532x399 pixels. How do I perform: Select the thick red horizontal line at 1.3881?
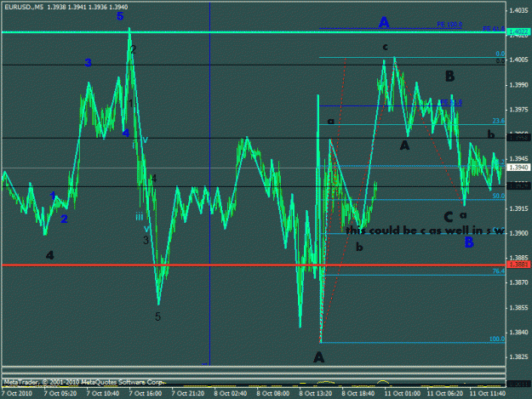(x=254, y=265)
